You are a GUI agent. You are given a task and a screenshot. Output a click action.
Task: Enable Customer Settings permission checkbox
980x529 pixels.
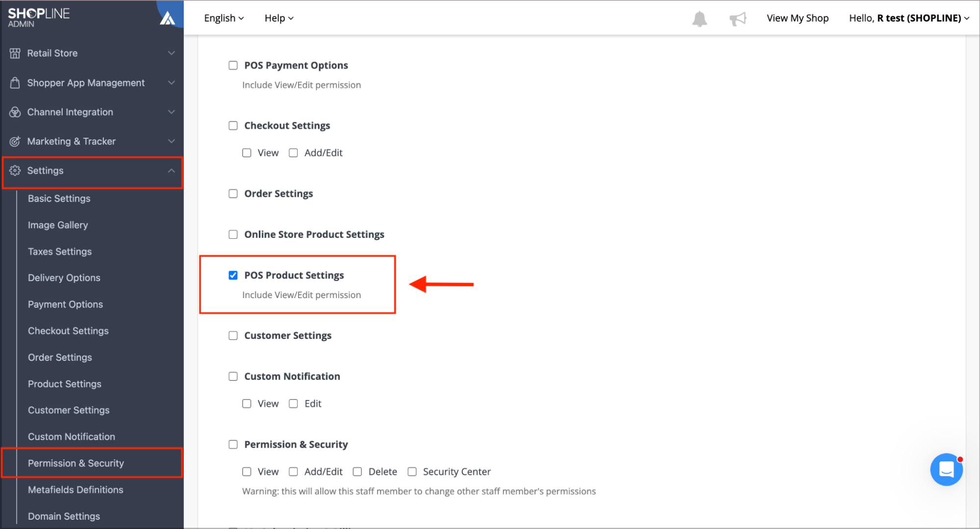[x=233, y=335]
